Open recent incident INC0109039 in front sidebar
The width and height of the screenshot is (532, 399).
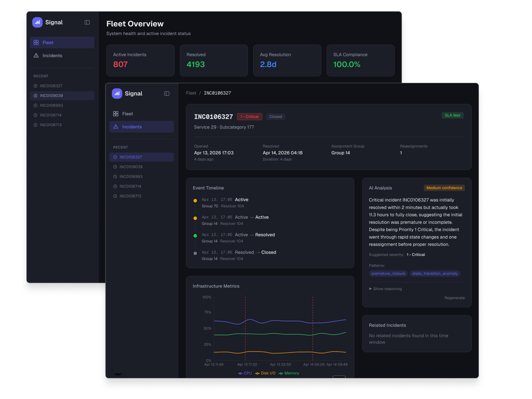[131, 167]
